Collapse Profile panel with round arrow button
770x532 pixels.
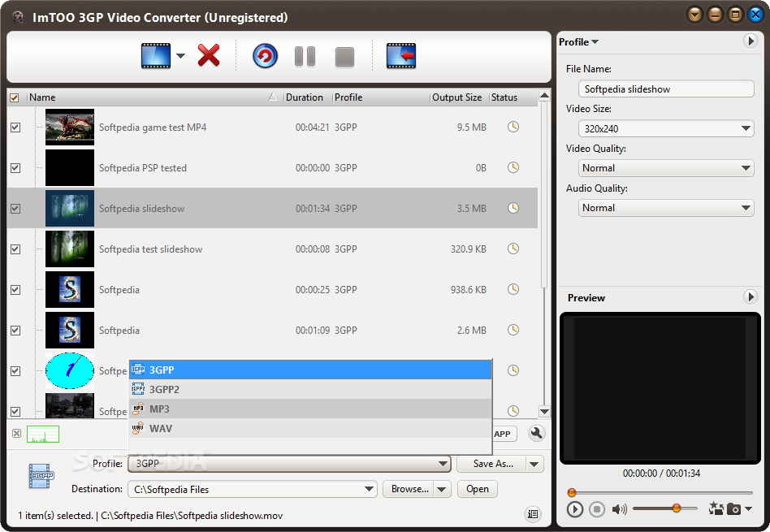tap(750, 41)
